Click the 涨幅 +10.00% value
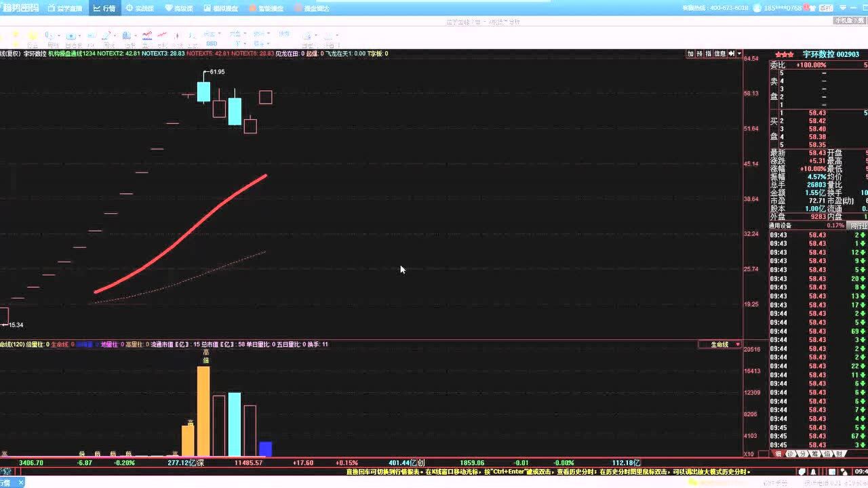This screenshot has width=868, height=488. 811,169
